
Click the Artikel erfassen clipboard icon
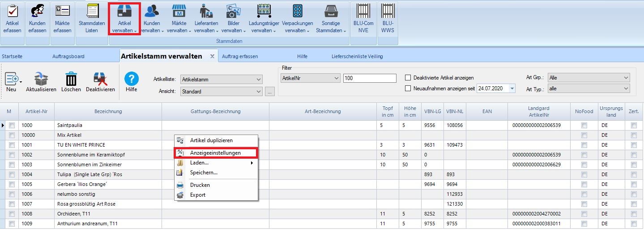[13, 11]
